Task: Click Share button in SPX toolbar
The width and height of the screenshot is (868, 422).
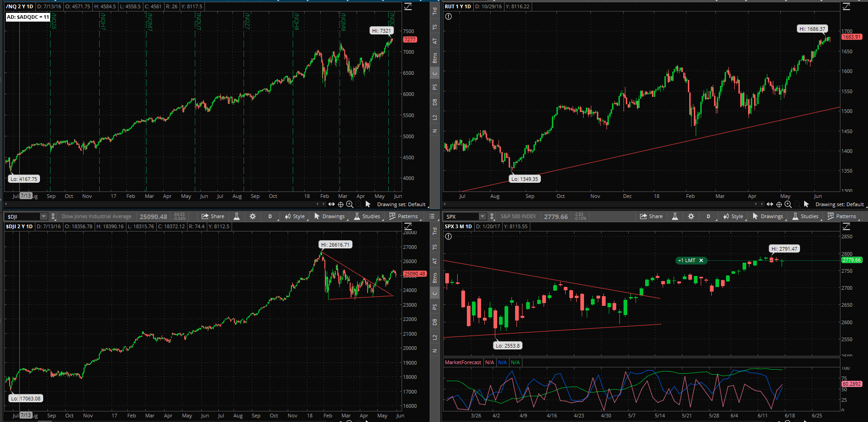Action: [652, 216]
